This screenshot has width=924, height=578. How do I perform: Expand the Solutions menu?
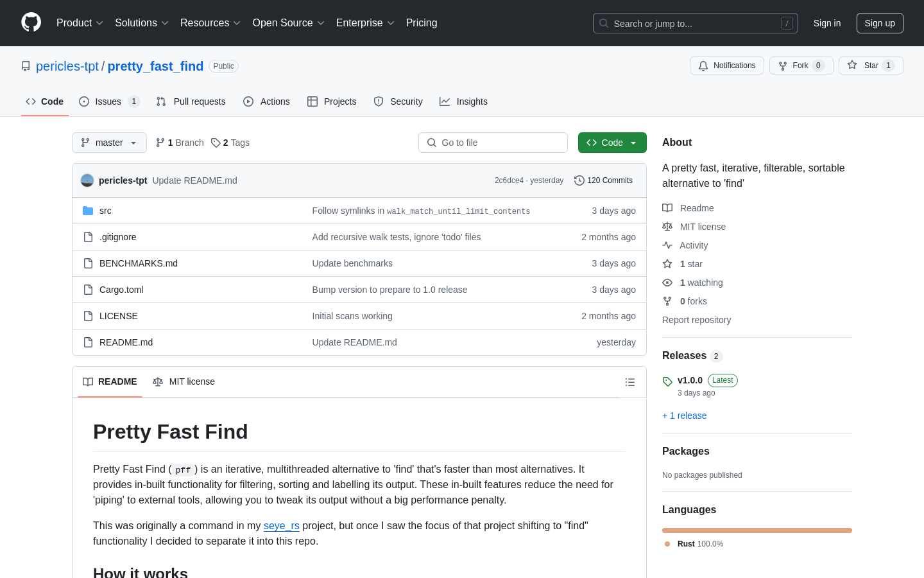(x=142, y=23)
